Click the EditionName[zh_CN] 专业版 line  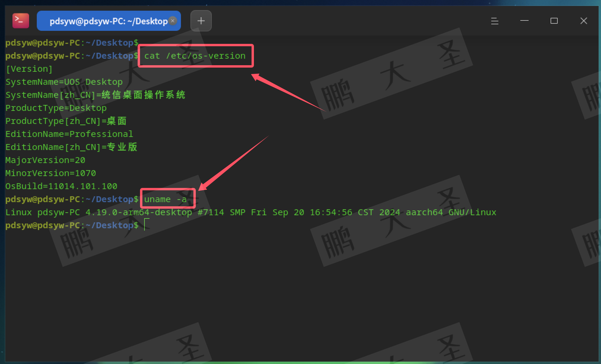click(71, 147)
